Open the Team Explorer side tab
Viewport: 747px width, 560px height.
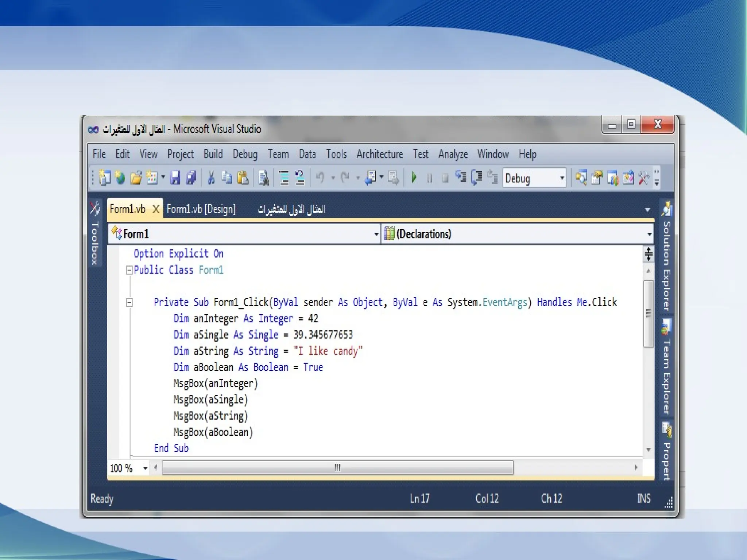pyautogui.click(x=667, y=367)
